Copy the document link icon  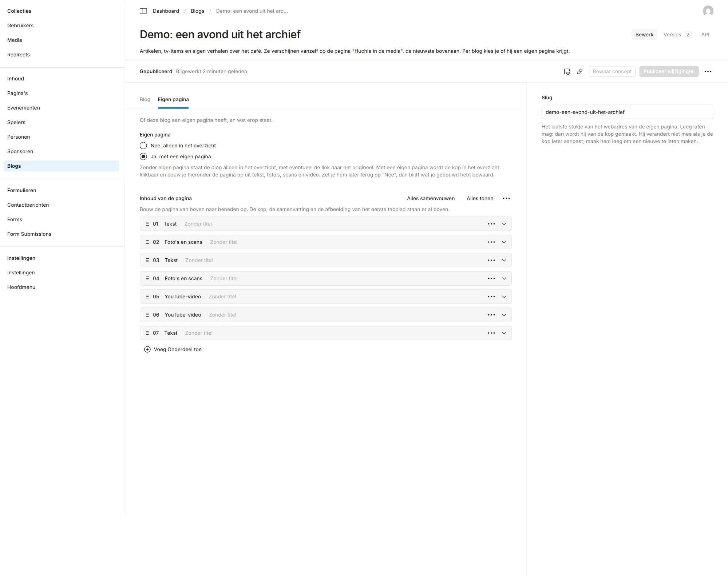[579, 71]
